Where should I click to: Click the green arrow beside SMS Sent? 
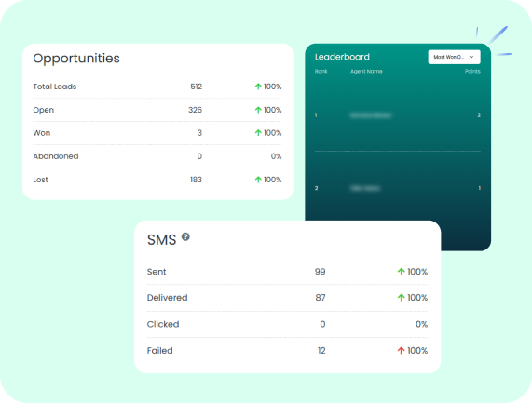point(401,272)
